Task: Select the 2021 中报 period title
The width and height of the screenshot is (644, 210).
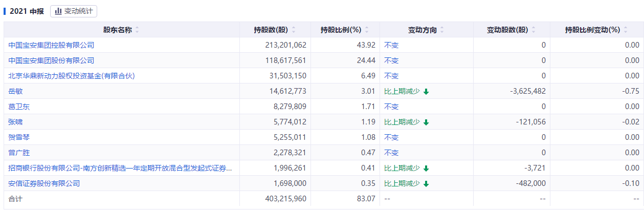Action: coord(27,11)
